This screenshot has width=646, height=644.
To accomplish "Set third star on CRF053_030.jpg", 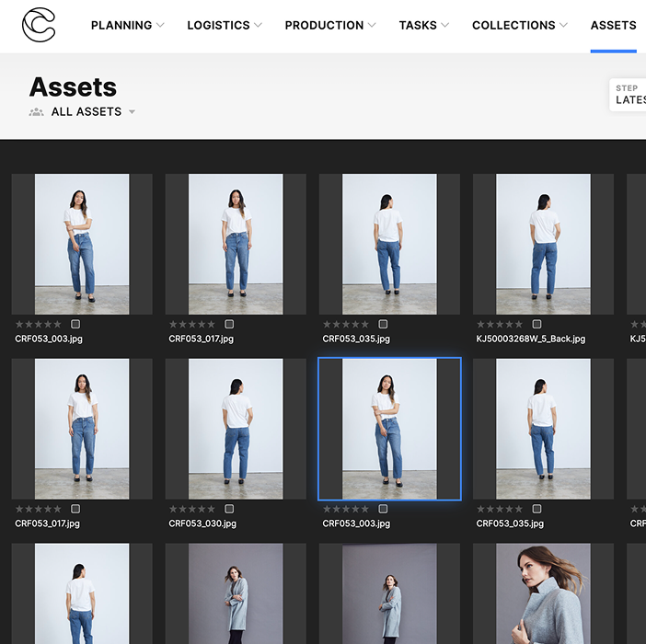I will tap(192, 509).
